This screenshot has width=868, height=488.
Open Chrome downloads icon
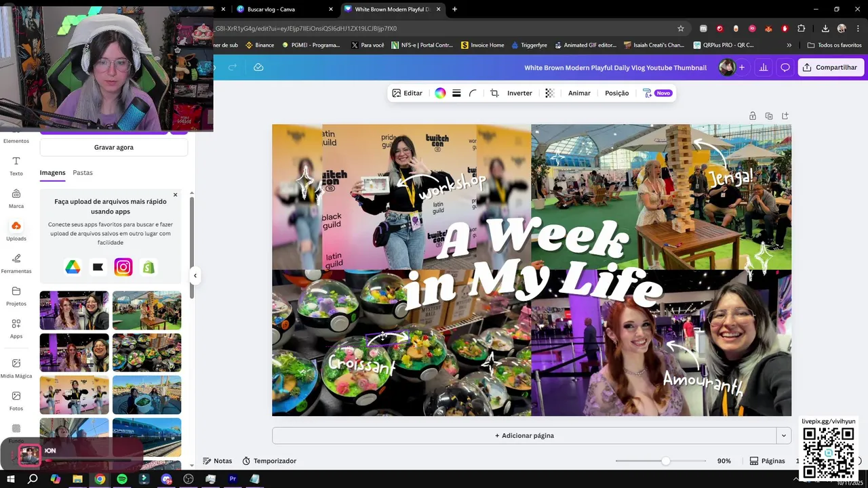[825, 28]
